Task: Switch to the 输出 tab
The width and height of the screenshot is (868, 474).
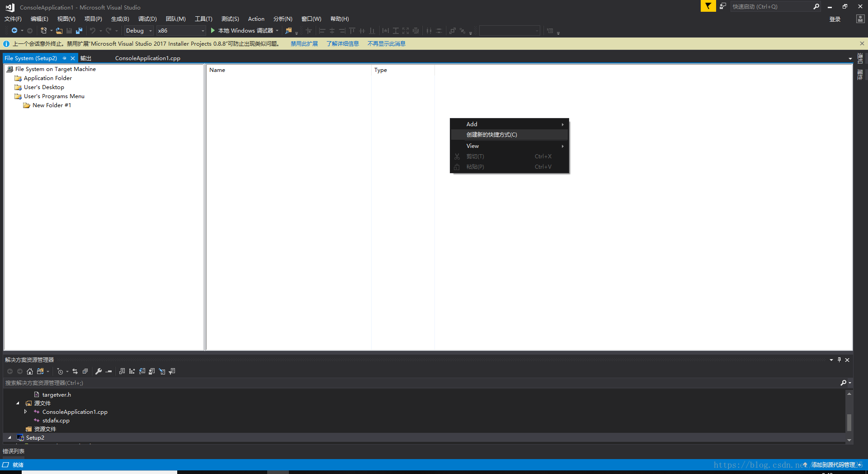Action: [86, 58]
